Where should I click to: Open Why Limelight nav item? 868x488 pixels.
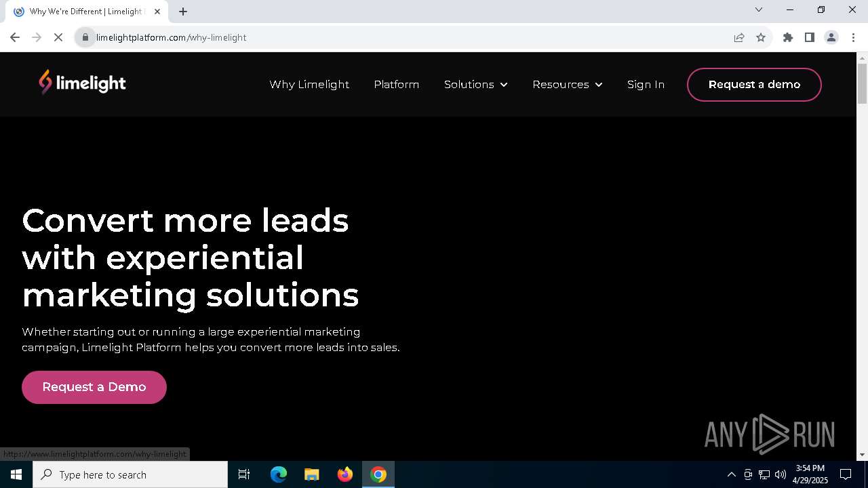point(309,85)
